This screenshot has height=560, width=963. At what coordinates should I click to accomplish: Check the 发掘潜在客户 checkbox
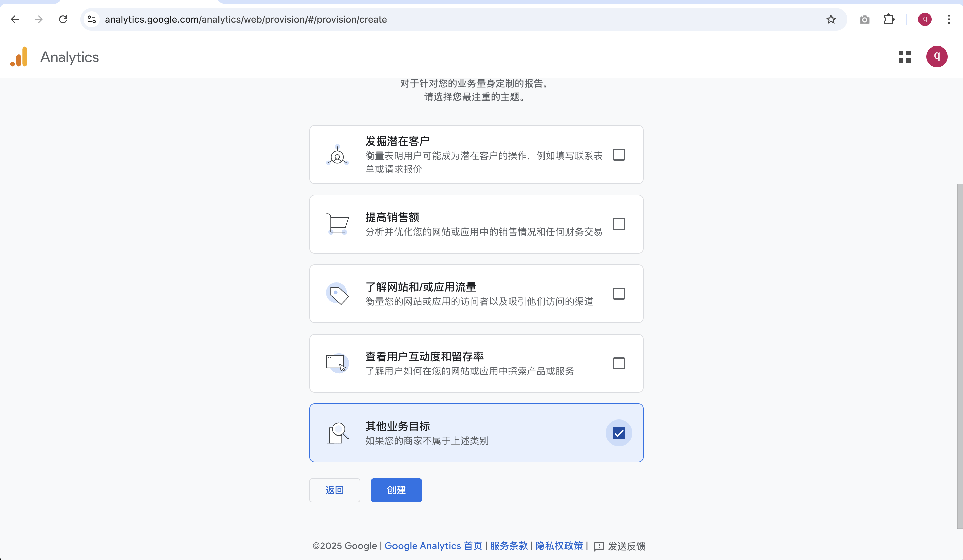619,155
